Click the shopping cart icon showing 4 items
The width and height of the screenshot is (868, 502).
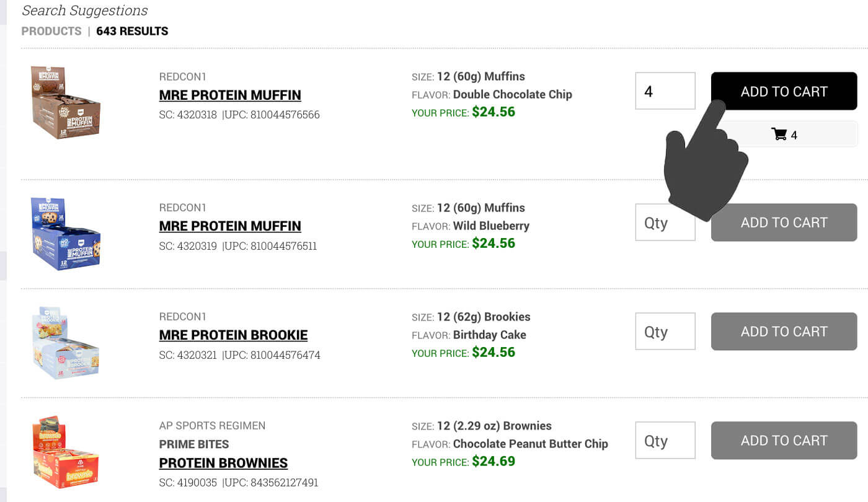point(784,134)
